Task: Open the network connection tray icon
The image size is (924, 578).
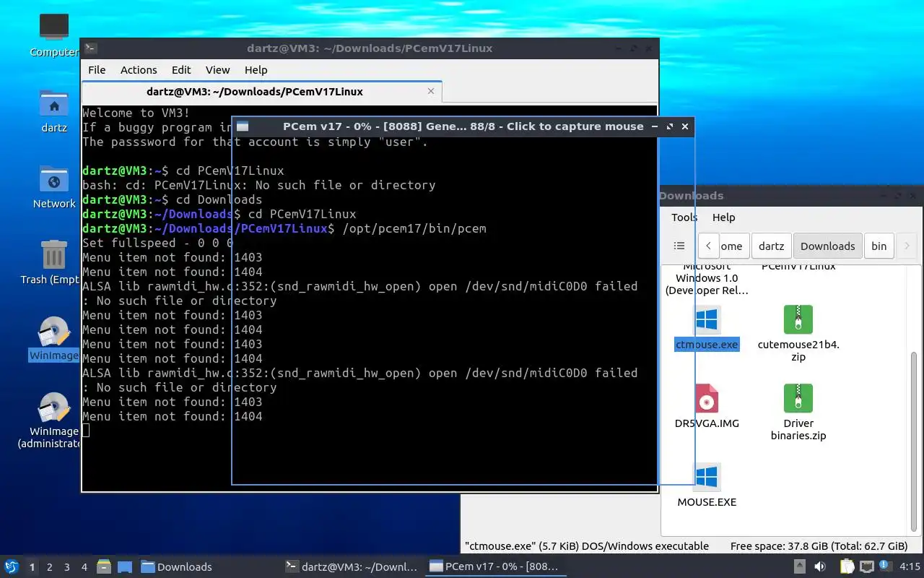Action: pyautogui.click(x=867, y=566)
